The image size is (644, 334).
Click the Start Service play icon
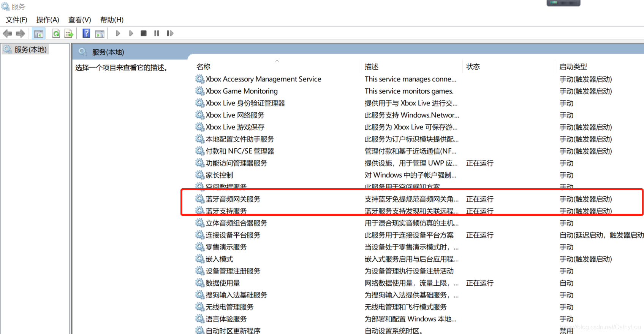(x=118, y=33)
